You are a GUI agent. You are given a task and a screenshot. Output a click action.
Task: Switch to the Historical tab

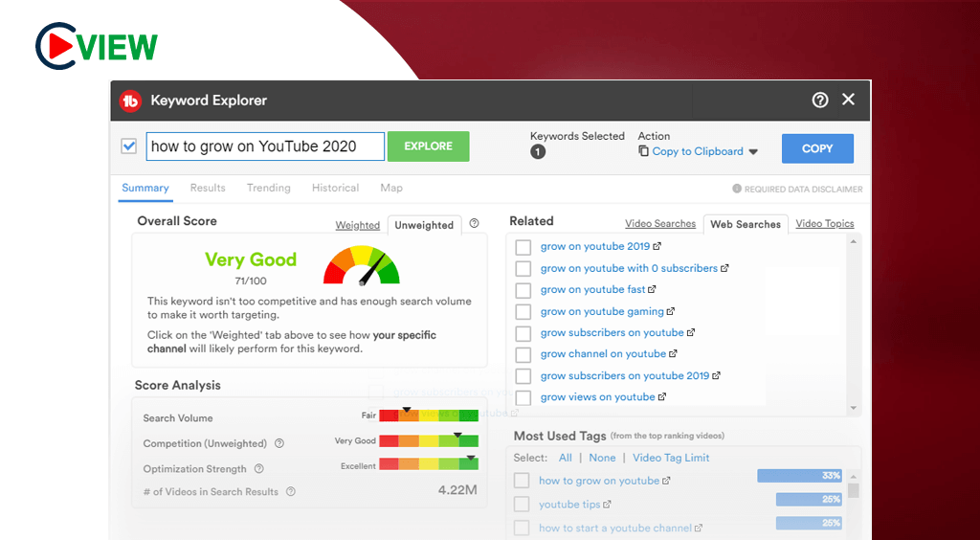click(x=336, y=188)
